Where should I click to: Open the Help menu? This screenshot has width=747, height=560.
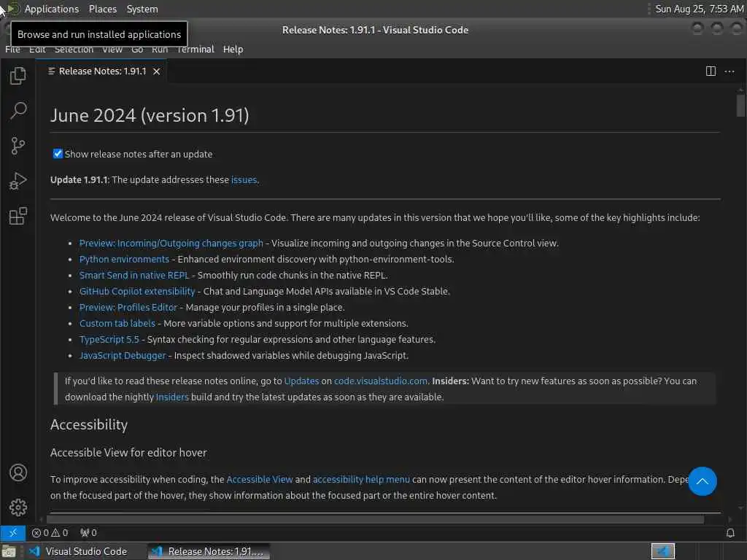point(233,49)
